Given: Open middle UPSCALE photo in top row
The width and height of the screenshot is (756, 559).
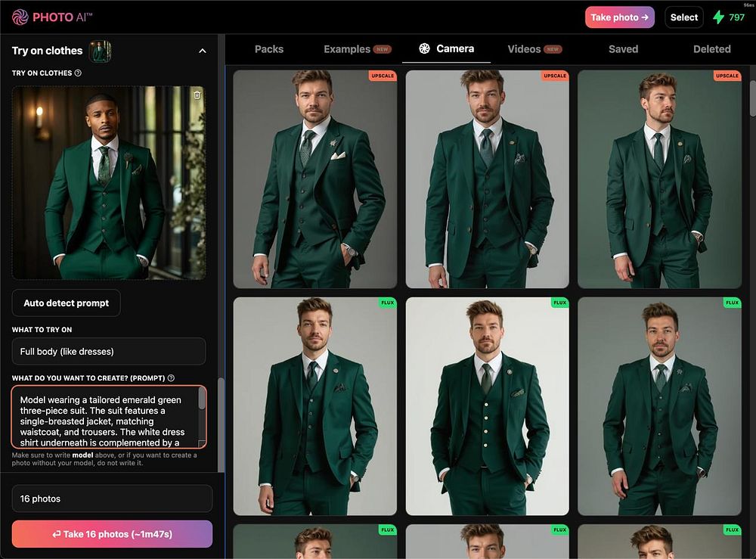Looking at the screenshot, I should pos(487,179).
